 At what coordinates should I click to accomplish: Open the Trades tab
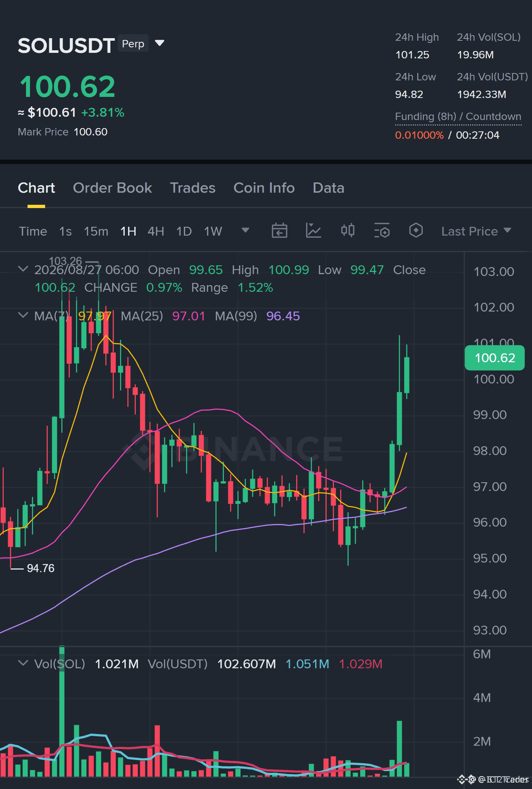[193, 188]
